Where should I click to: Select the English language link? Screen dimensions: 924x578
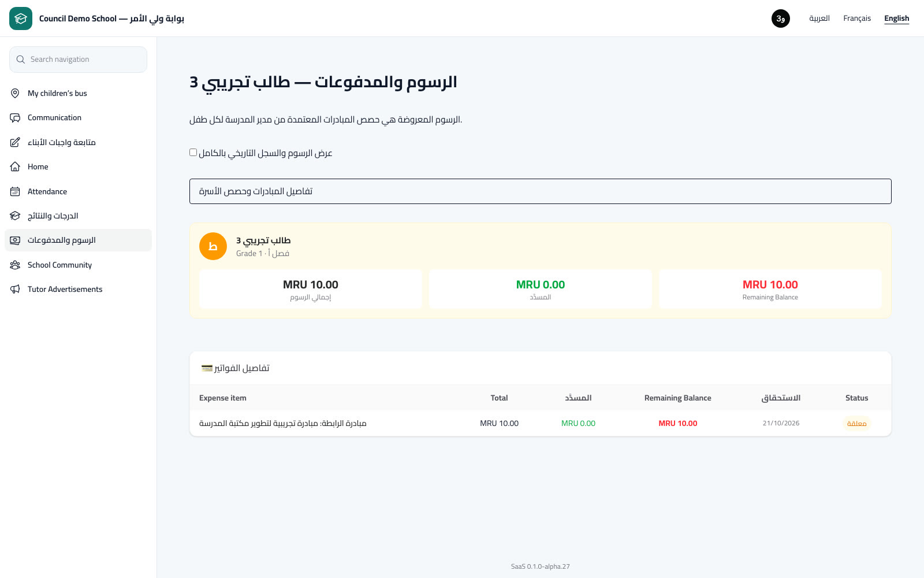click(897, 18)
